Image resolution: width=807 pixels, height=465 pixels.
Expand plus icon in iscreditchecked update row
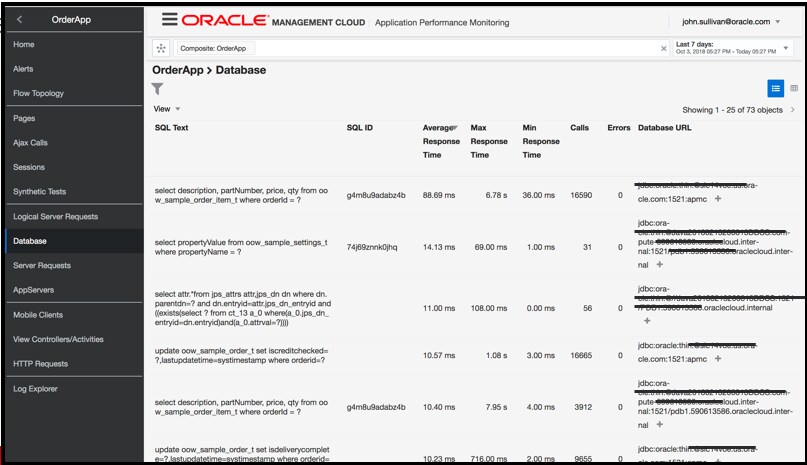(x=718, y=358)
